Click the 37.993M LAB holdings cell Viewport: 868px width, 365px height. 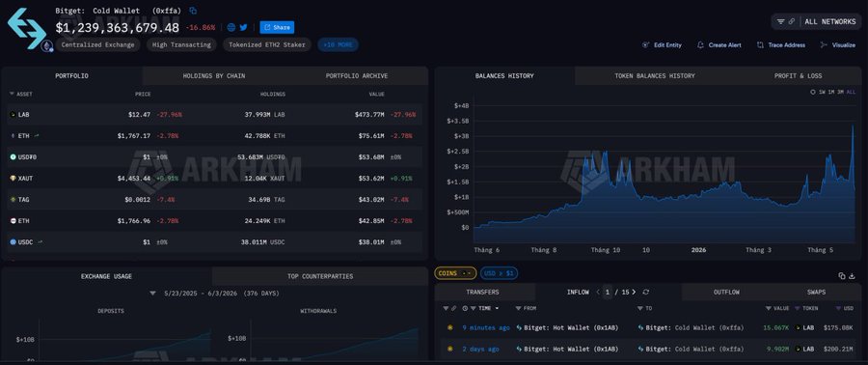(x=264, y=115)
